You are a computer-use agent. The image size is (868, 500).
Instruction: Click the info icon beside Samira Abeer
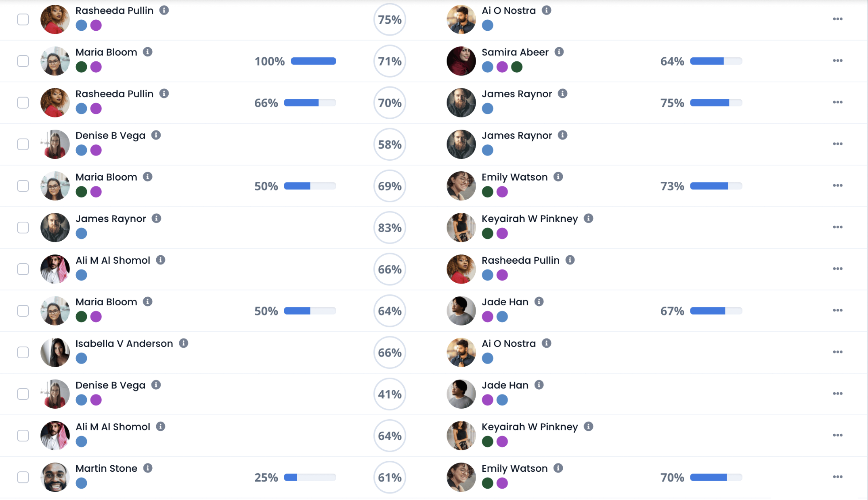coord(559,52)
